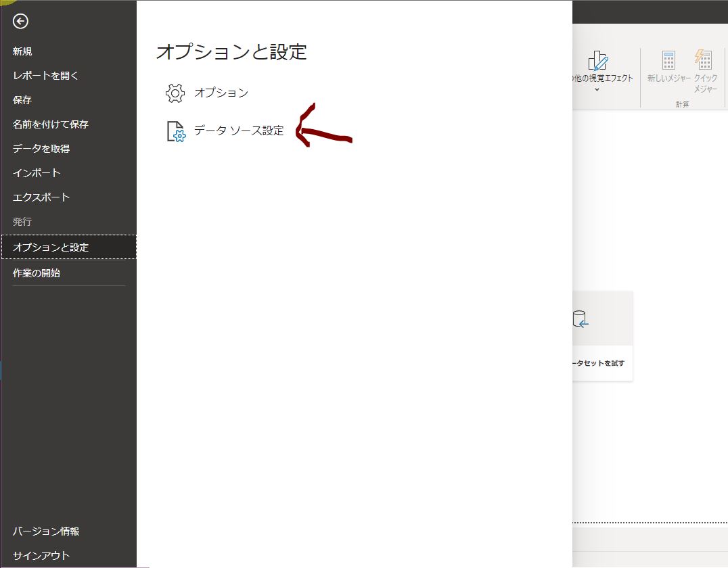728x568 pixels.
Task: Click the gear icon beside オプション
Action: pos(175,93)
